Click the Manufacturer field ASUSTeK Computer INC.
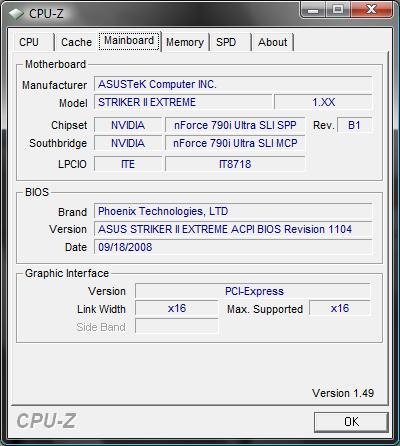 pyautogui.click(x=233, y=84)
